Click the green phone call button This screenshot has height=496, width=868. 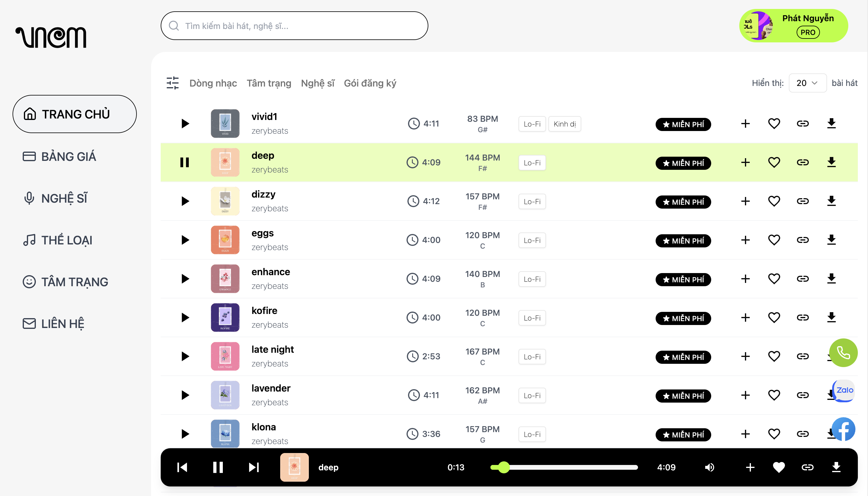[x=843, y=352]
